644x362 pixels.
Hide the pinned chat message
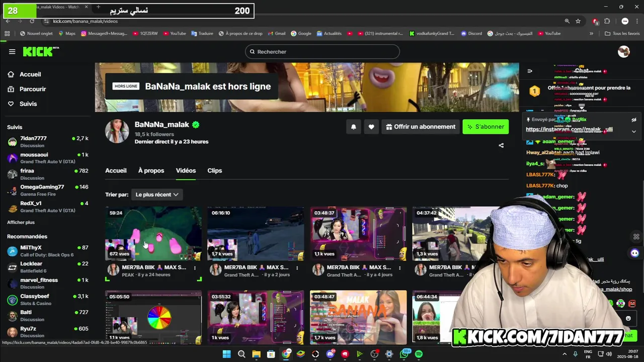click(633, 120)
